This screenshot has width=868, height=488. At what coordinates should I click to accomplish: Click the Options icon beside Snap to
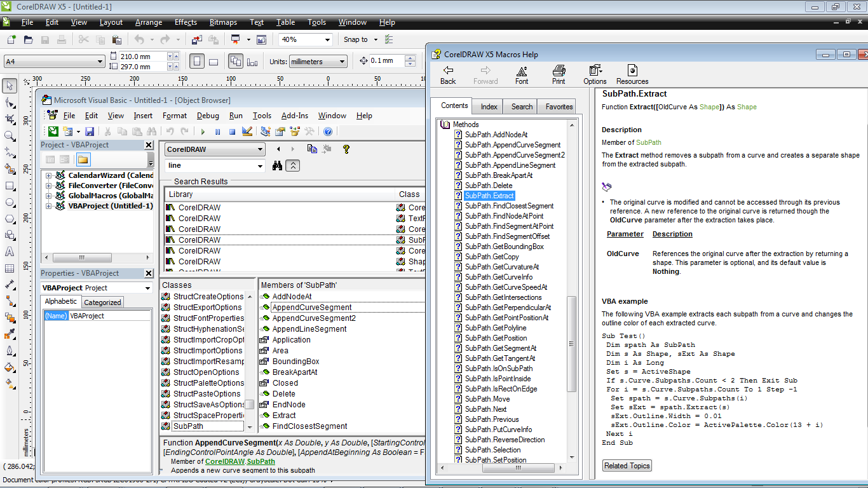pyautogui.click(x=390, y=39)
